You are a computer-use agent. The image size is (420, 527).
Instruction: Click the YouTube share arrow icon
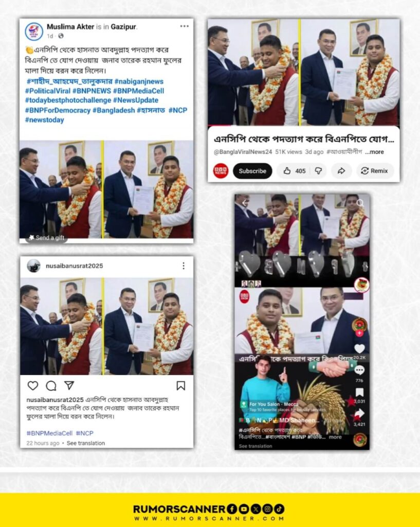point(341,171)
